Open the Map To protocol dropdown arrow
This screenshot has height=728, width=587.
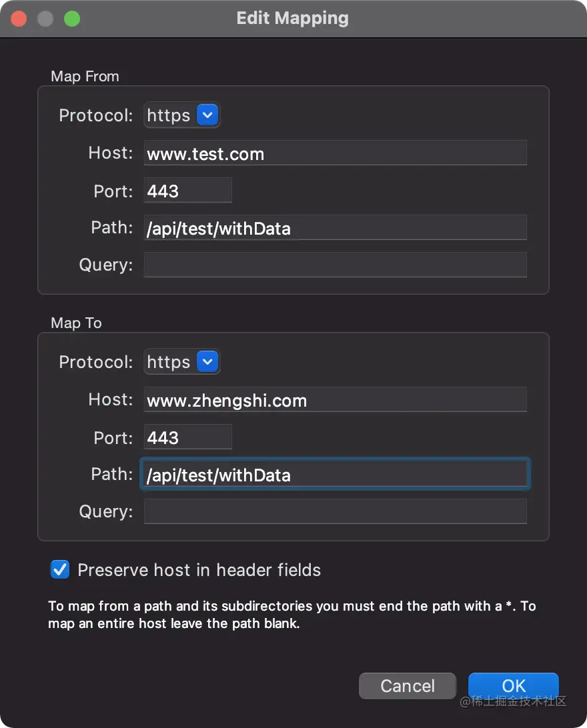(x=207, y=361)
